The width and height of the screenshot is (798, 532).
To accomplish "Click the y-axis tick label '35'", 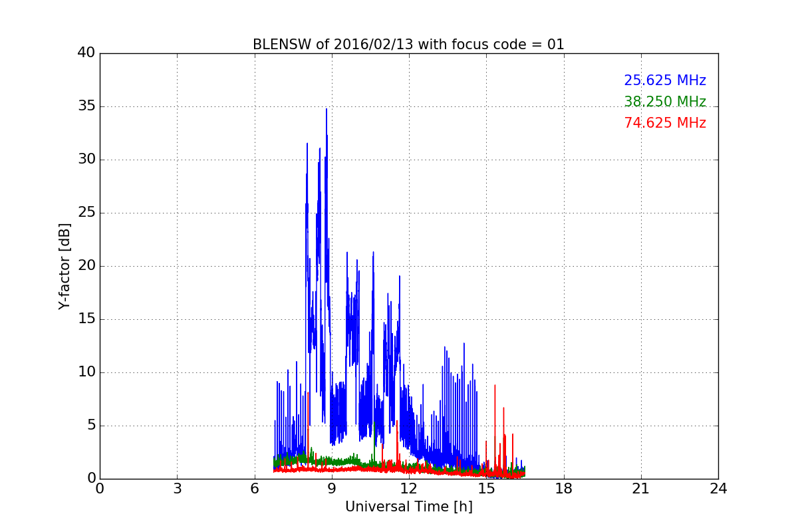I will [86, 106].
